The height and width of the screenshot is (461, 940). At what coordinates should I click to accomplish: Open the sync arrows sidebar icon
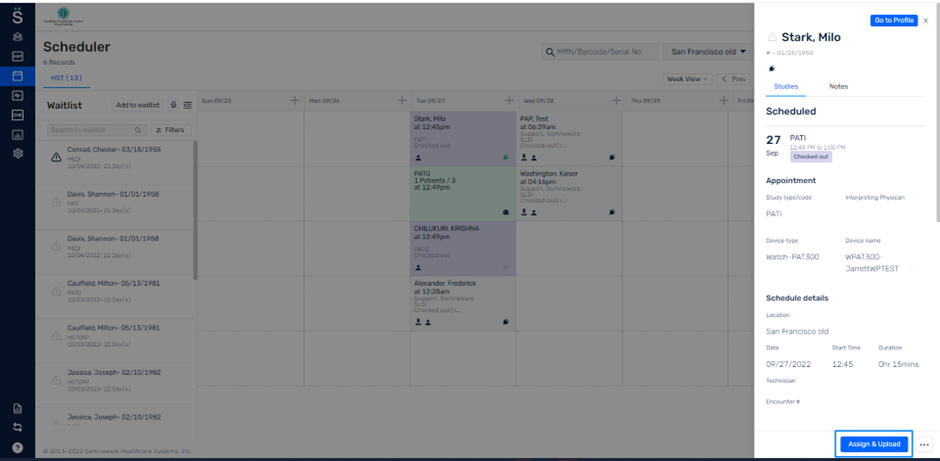17,427
